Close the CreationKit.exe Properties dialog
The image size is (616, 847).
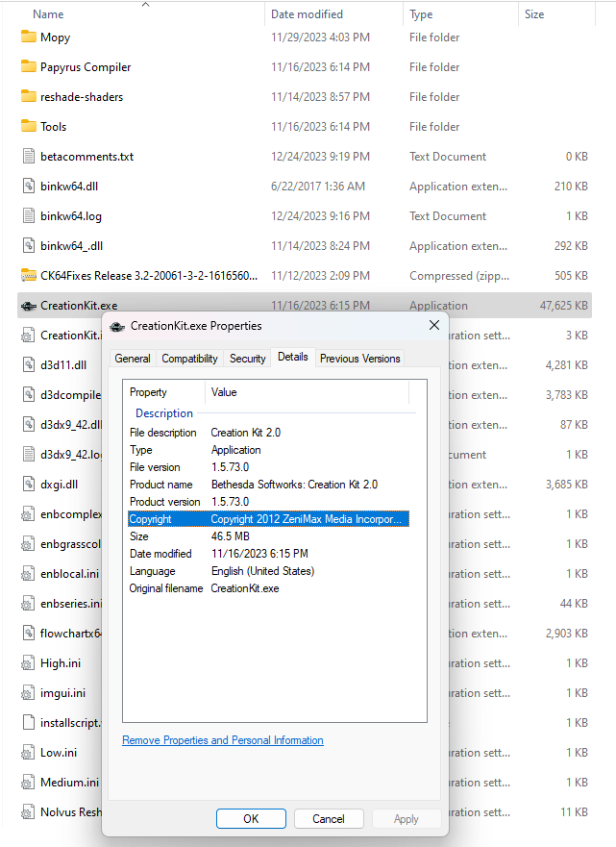tap(434, 325)
